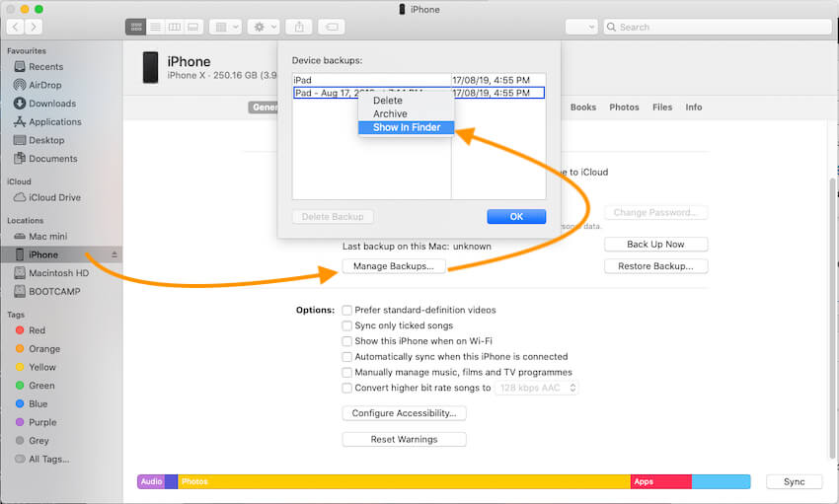Tick Sync only ticked songs
The height and width of the screenshot is (504, 839).
(x=346, y=325)
